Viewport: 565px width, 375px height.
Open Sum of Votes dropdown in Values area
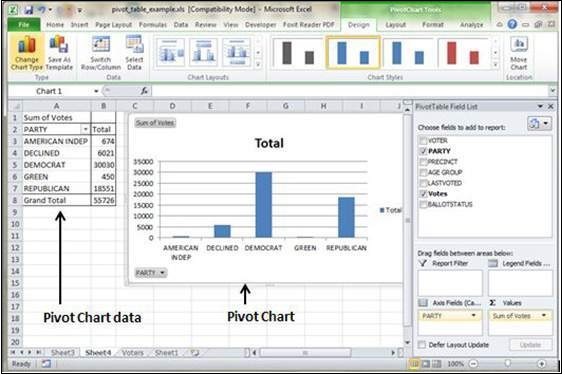pyautogui.click(x=544, y=316)
